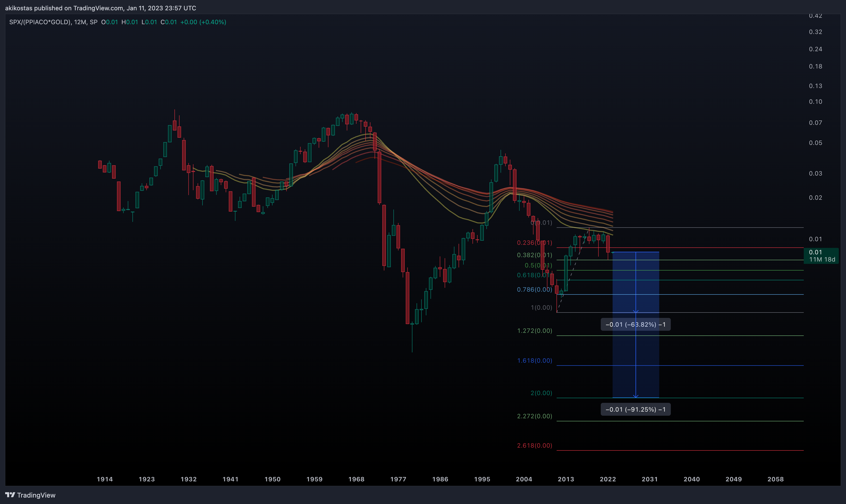846x504 pixels.
Task: Select the -91.25% price range label
Action: coord(636,409)
